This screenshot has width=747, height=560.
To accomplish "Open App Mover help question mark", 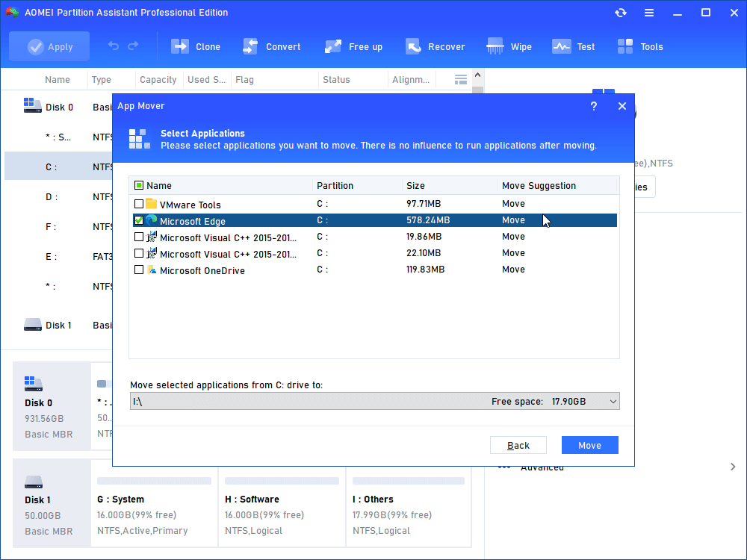I will click(x=594, y=106).
